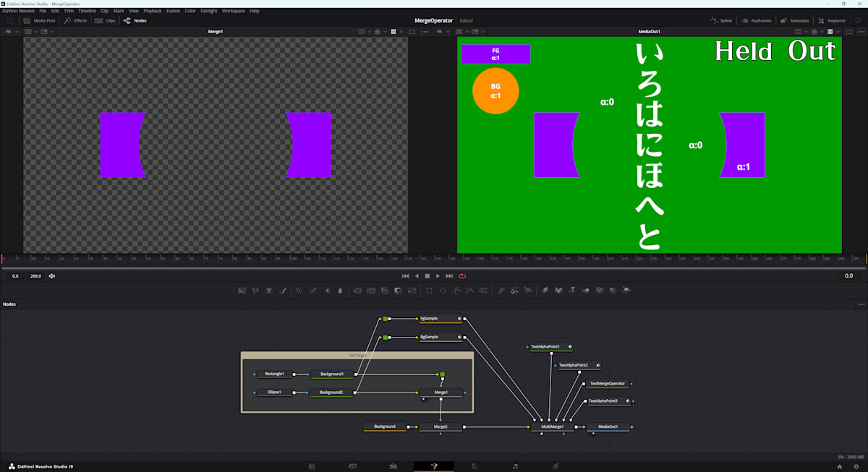
Task: Open Fit zoom dropdown of MediaOut1 viewer
Action: point(442,32)
